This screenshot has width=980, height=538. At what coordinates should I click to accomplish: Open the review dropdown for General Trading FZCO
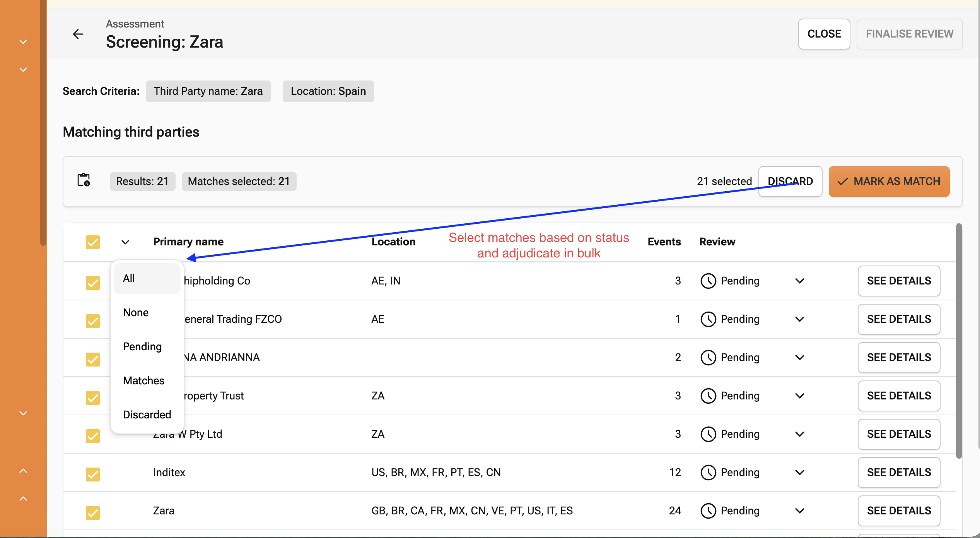[800, 319]
